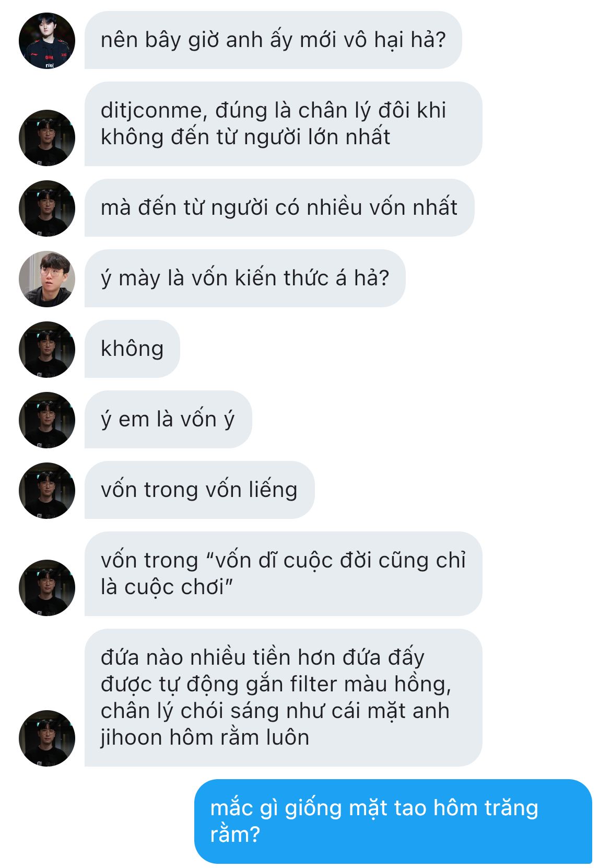
Task: Select bubble "vốn trong vốn liếng"
Action: (x=199, y=490)
